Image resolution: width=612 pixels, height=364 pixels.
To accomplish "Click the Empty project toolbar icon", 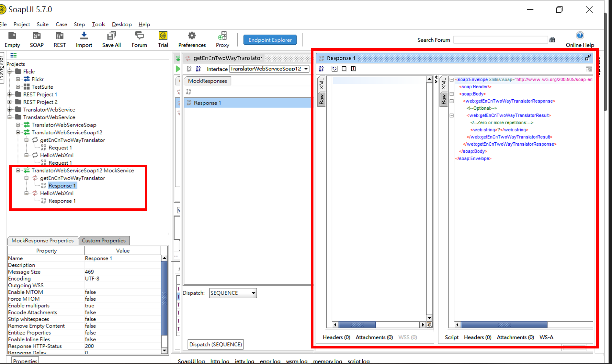I will pyautogui.click(x=12, y=36).
